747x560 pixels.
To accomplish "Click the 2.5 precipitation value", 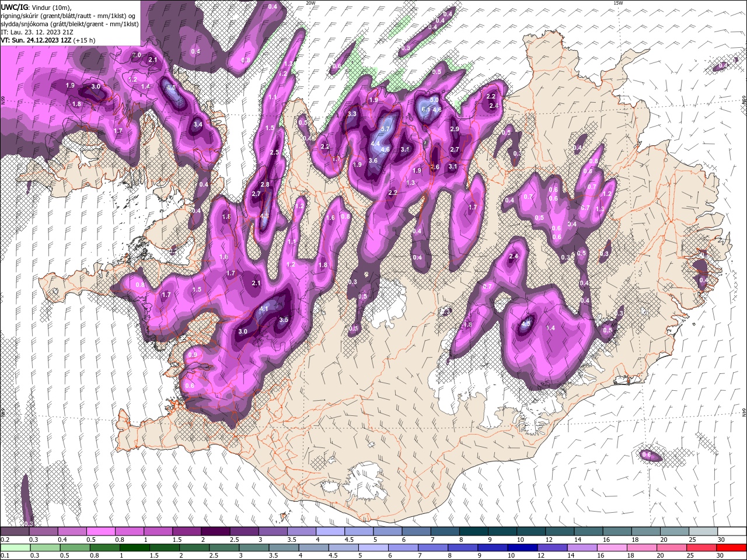I will (275, 152).
